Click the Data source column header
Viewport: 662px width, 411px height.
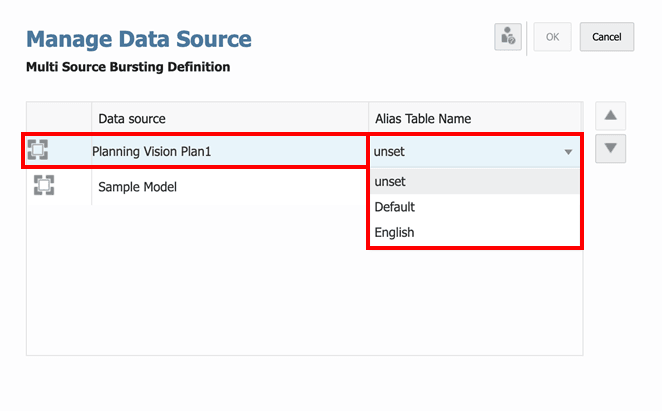(132, 119)
